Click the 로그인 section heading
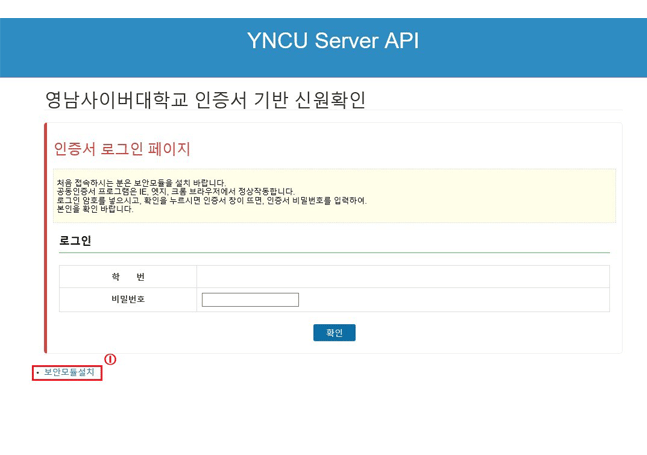 (75, 240)
